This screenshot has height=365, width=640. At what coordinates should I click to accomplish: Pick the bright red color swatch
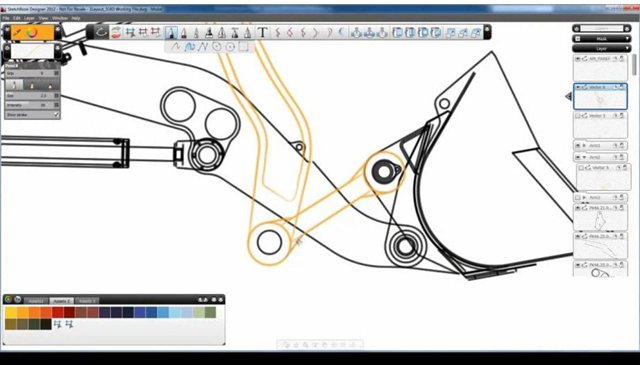tap(58, 312)
